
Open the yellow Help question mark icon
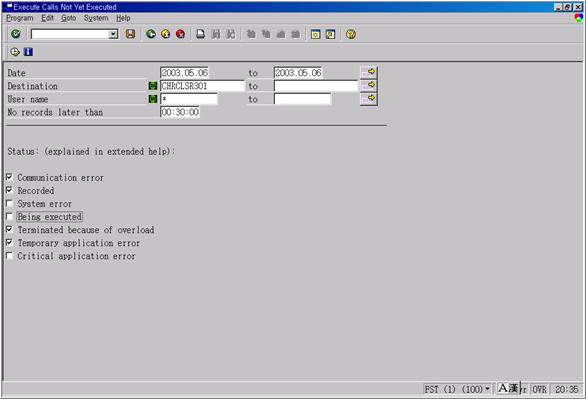[351, 34]
